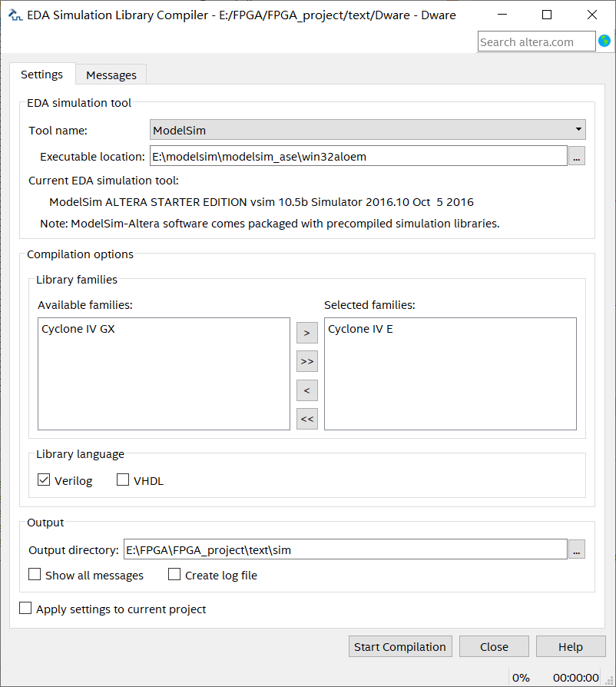Viewport: 616px width, 687px height.
Task: Click the globe icon beside the search box
Action: [x=604, y=41]
